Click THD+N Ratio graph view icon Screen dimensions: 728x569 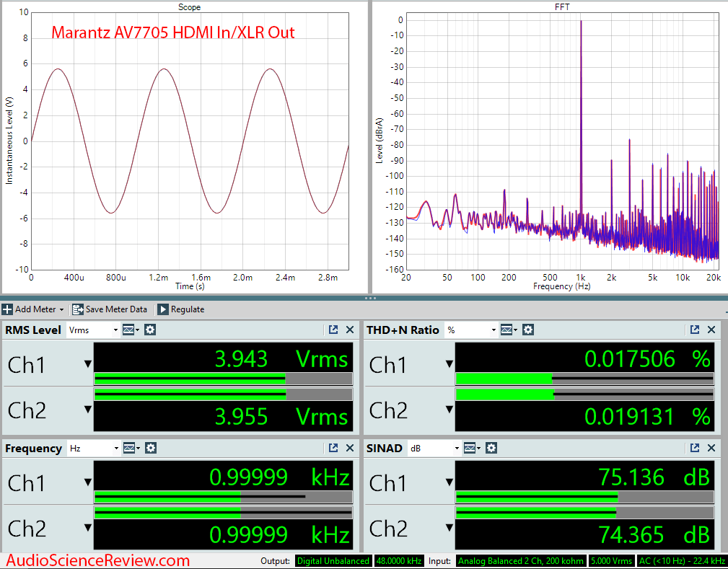click(x=509, y=330)
